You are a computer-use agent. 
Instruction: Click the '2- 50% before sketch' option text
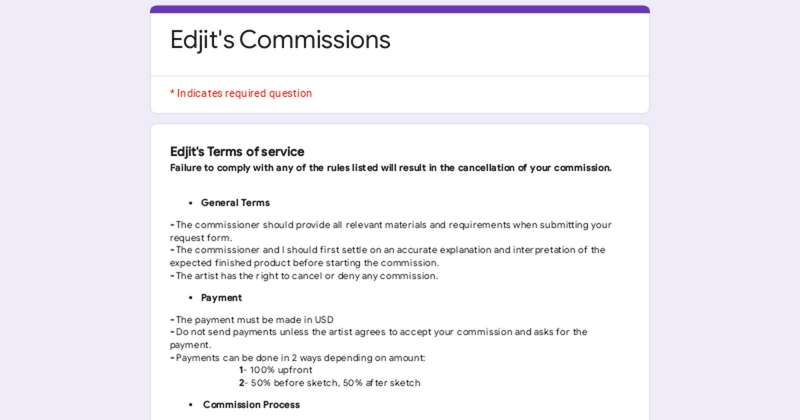330,383
